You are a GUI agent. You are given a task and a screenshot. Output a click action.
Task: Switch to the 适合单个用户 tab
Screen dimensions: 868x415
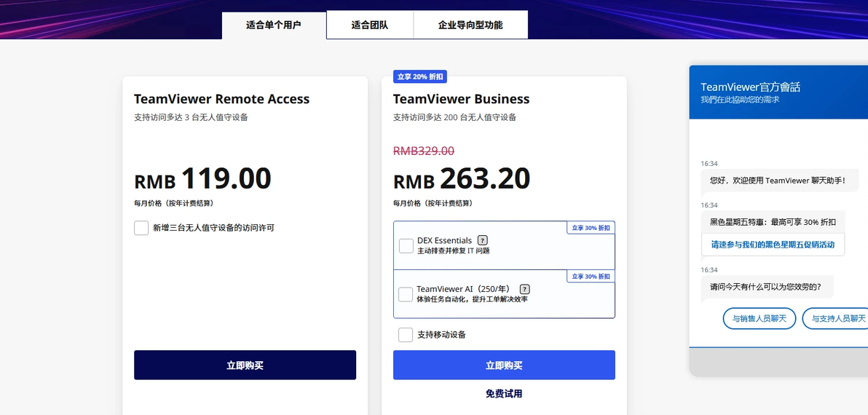click(x=274, y=25)
